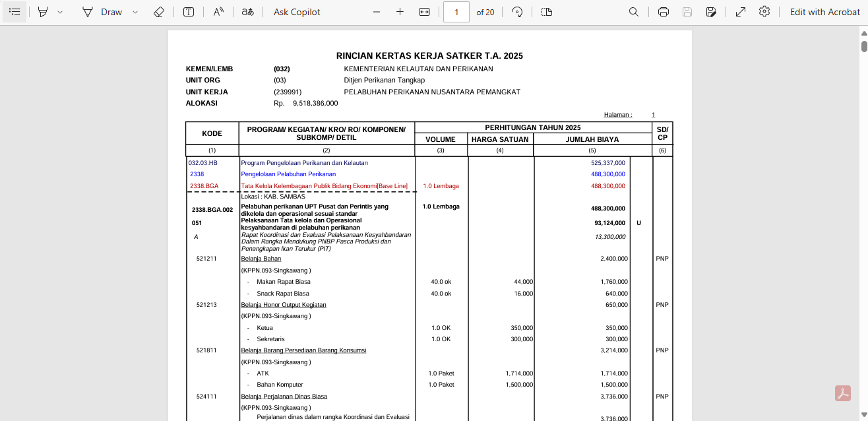
Task: Rotate the PDF page
Action: [517, 12]
